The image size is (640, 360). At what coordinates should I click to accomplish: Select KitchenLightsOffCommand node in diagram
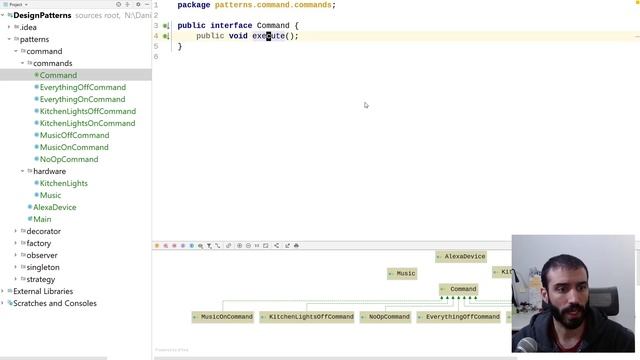[x=307, y=317]
